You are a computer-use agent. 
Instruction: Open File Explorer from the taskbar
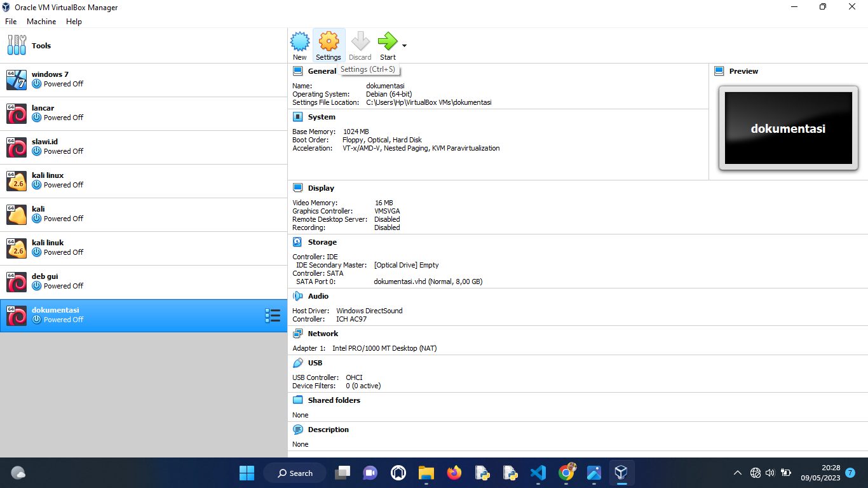coord(426,473)
